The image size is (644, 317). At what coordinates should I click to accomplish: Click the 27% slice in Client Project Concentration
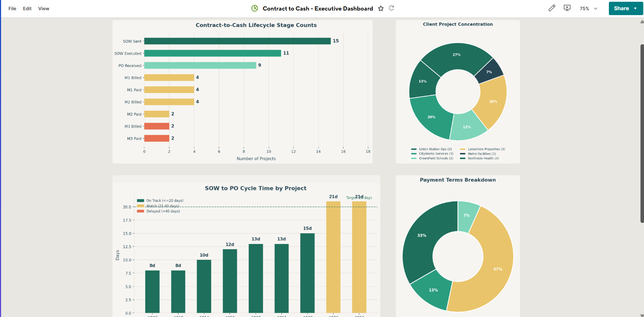[457, 55]
